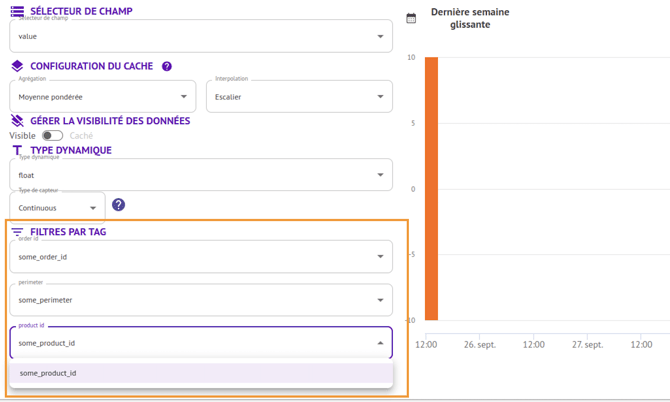The image size is (670, 402).
Task: Open the calendar icon for Dernière semaine glissante
Action: pyautogui.click(x=411, y=18)
